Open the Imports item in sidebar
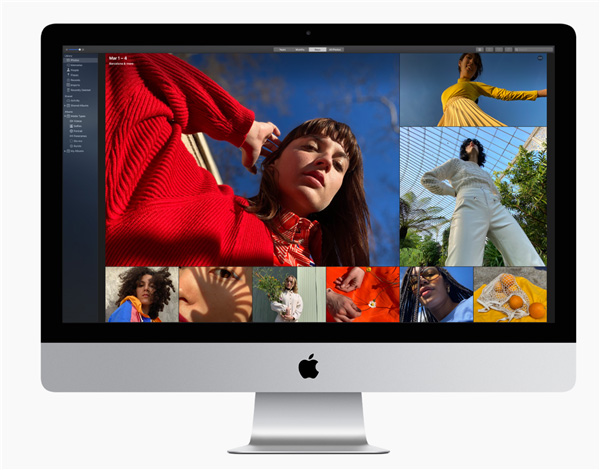Image resolution: width=600 pixels, height=470 pixels. coord(78,85)
